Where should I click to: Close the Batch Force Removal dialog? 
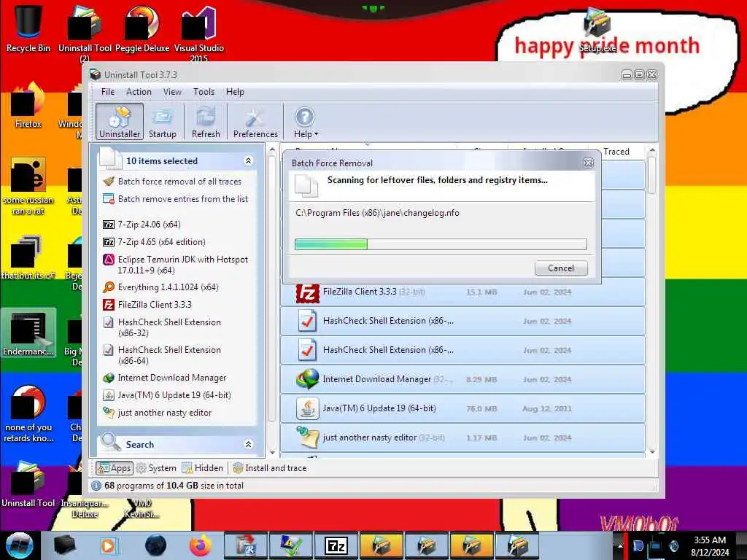(589, 163)
